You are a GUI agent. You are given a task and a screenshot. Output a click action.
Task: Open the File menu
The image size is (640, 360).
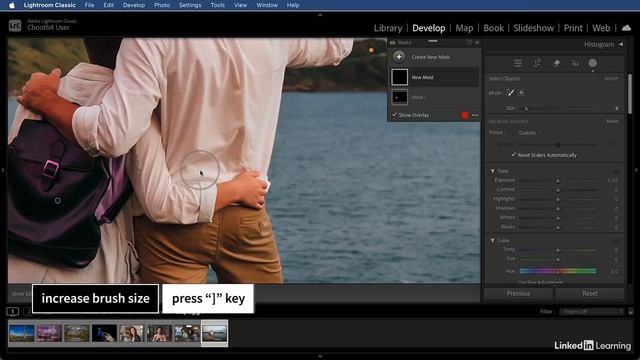[x=89, y=5]
